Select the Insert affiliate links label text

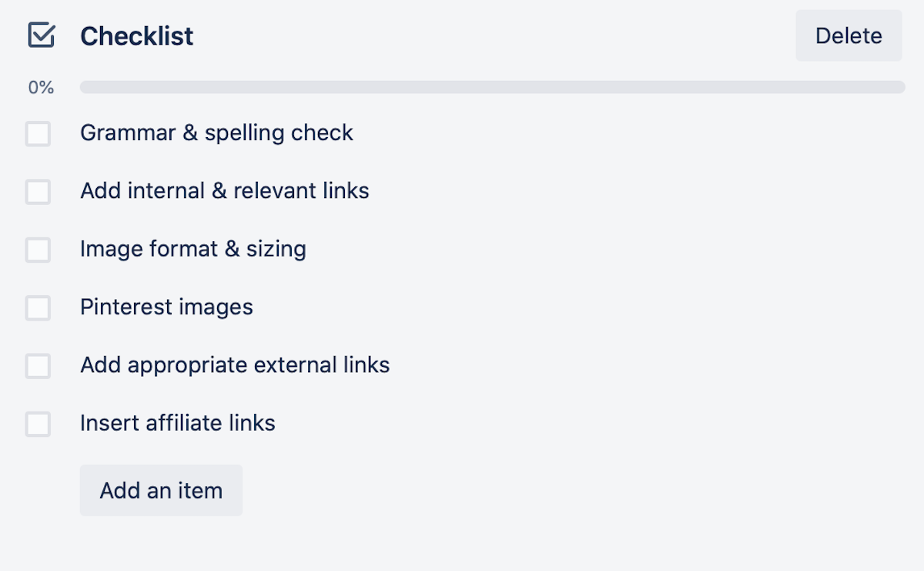(178, 423)
